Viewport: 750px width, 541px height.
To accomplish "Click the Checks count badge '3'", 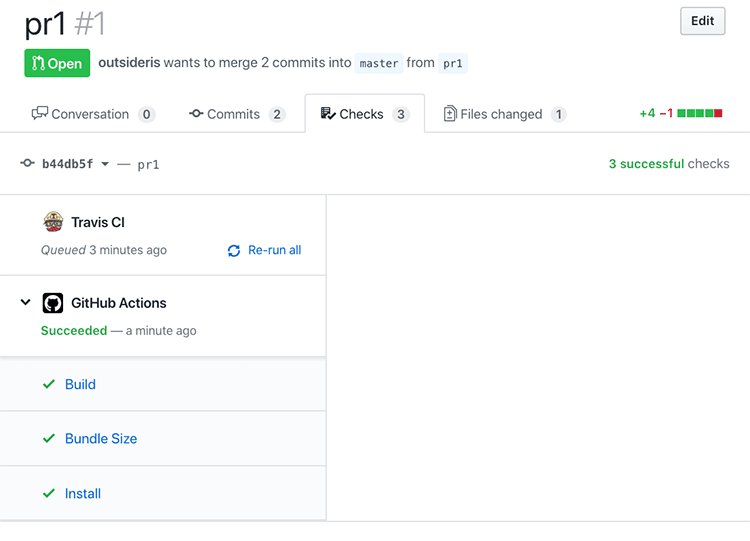I will [x=401, y=114].
